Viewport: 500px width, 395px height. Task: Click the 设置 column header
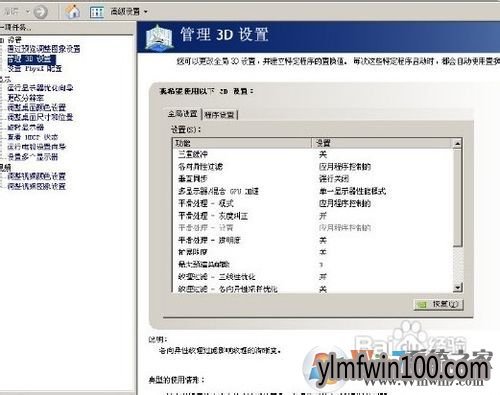click(382, 143)
